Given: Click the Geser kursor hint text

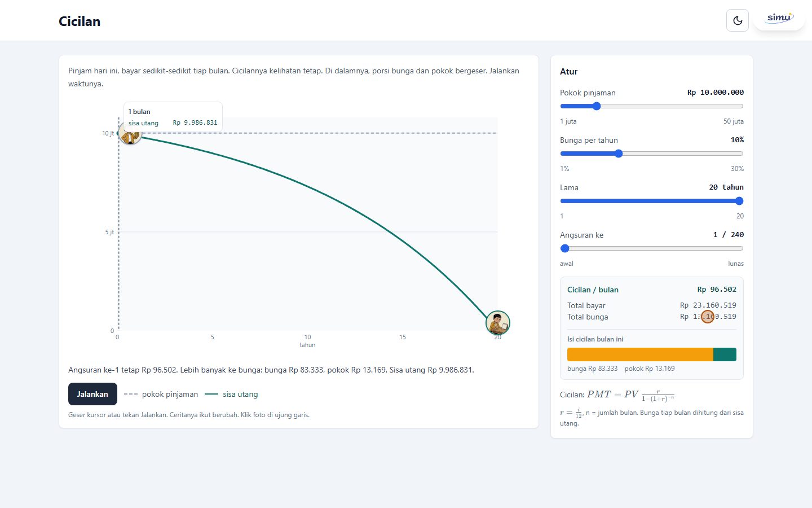Looking at the screenshot, I should click(189, 415).
